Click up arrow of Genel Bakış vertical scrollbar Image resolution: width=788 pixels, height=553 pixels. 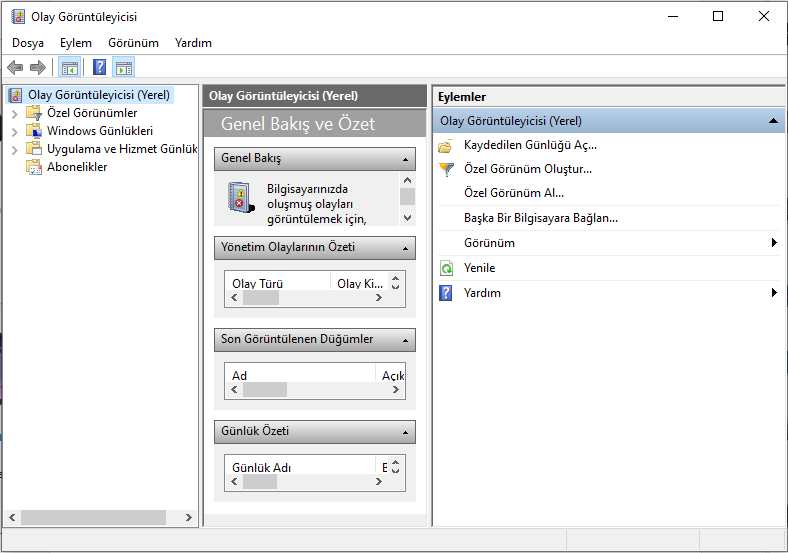click(408, 180)
